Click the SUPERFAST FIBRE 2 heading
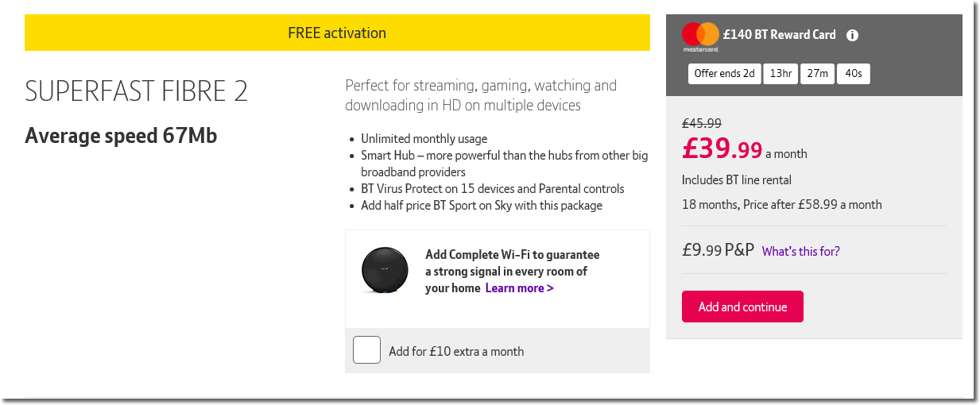 [136, 92]
